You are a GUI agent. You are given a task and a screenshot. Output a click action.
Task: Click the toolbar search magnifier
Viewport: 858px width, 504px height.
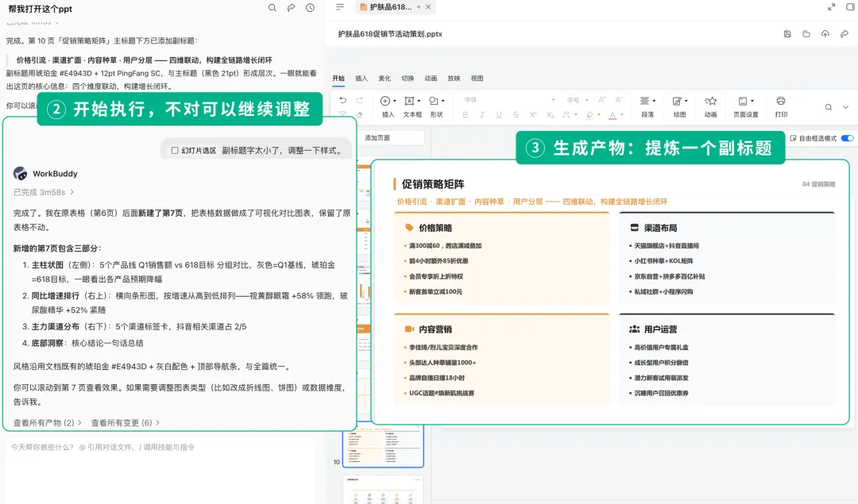[x=829, y=107]
